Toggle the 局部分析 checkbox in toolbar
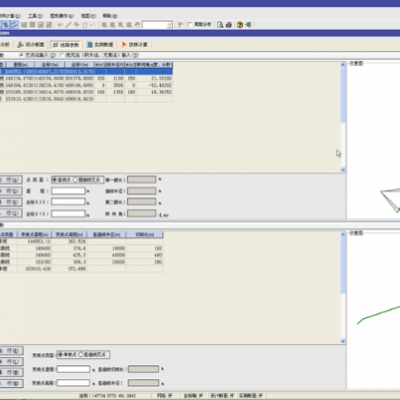The image size is (400, 400). [190, 24]
